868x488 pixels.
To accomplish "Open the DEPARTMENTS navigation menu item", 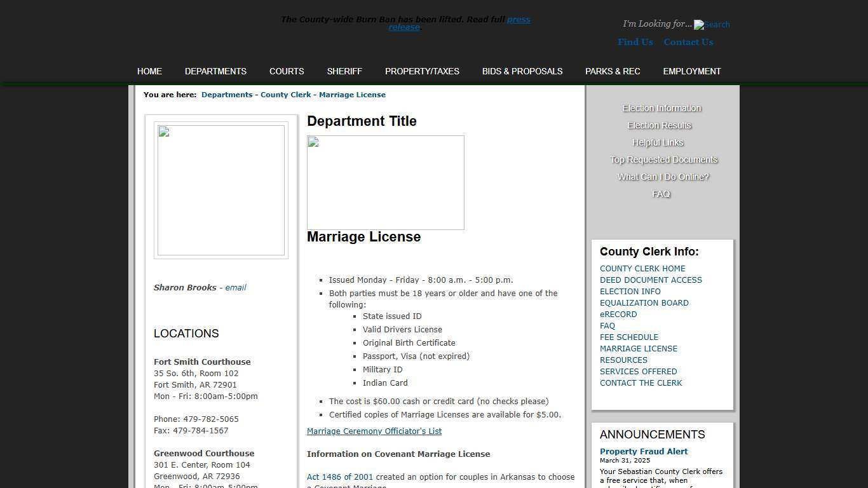I will click(x=215, y=71).
